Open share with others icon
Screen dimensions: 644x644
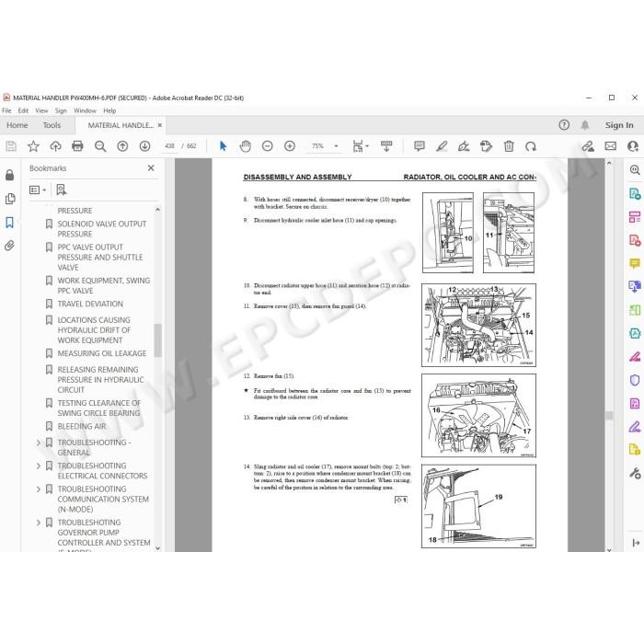[x=633, y=146]
